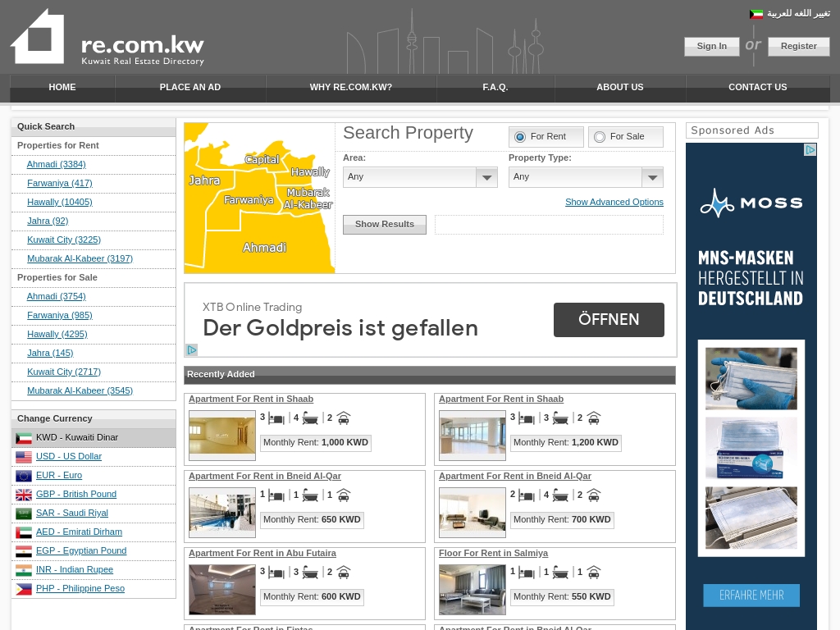The height and width of the screenshot is (630, 840).
Task: Click the Kuwait flag language icon
Action: click(756, 14)
